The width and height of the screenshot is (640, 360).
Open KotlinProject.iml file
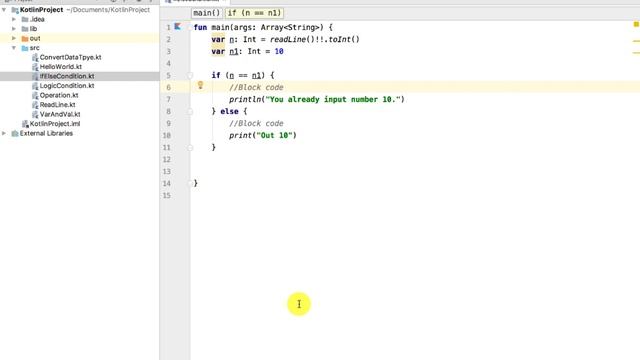(x=55, y=124)
